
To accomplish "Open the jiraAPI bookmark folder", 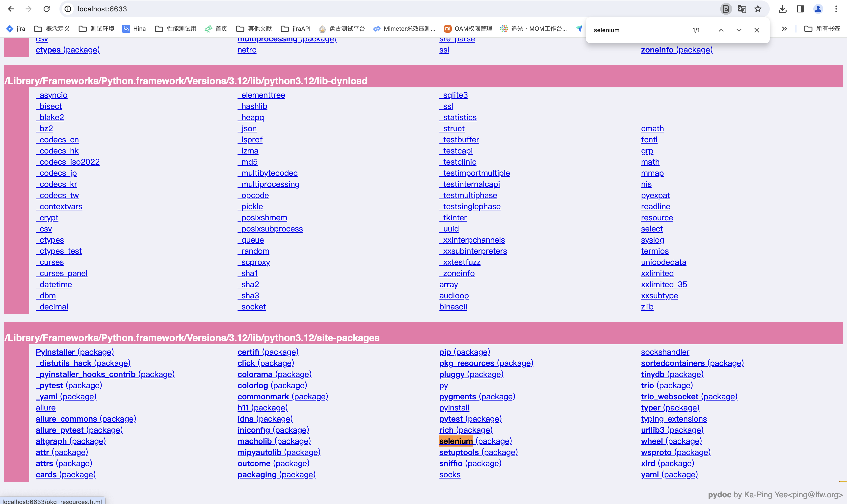I will tap(296, 28).
